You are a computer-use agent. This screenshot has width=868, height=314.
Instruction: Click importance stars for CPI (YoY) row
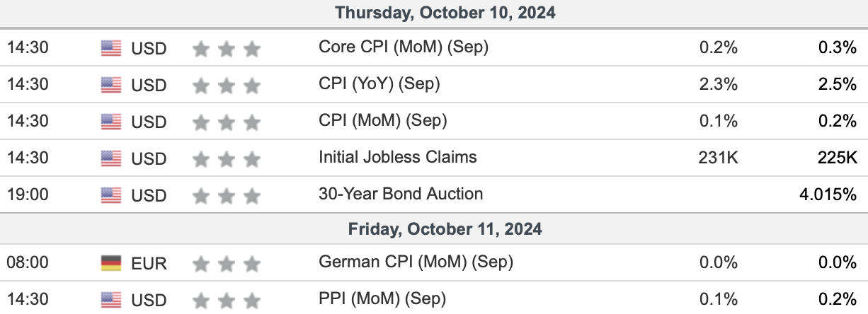(x=227, y=86)
